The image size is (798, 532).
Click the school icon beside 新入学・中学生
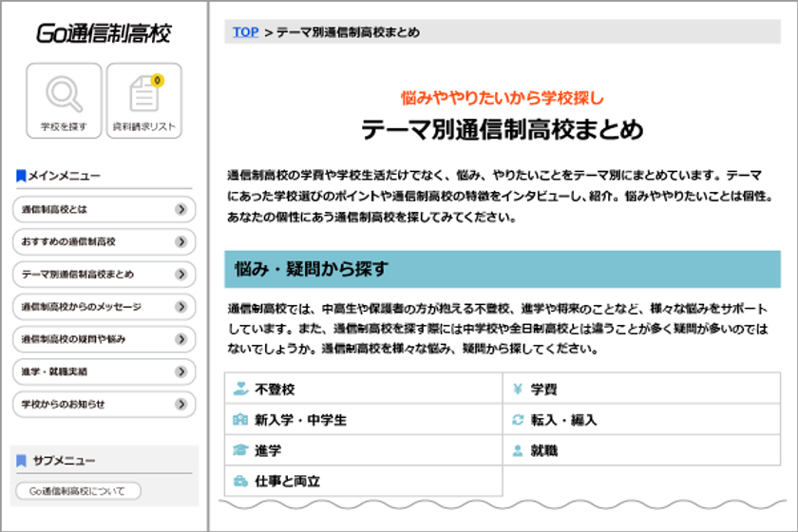tap(240, 420)
